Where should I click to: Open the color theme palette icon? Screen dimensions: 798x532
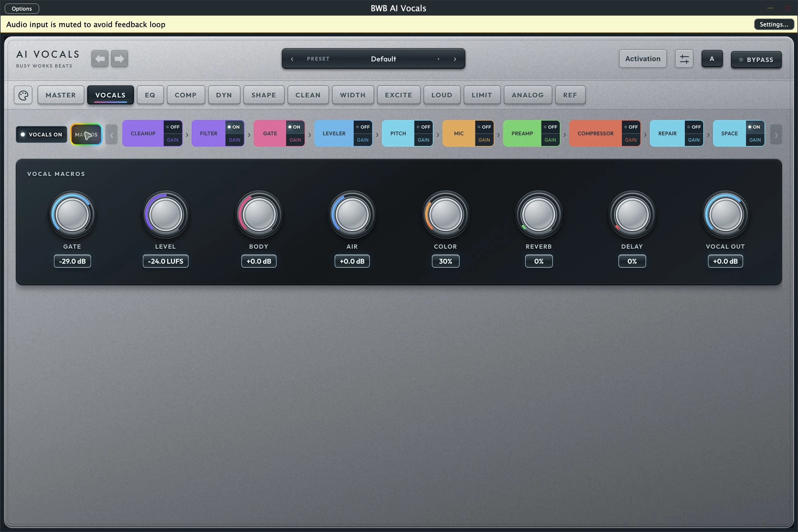click(23, 95)
